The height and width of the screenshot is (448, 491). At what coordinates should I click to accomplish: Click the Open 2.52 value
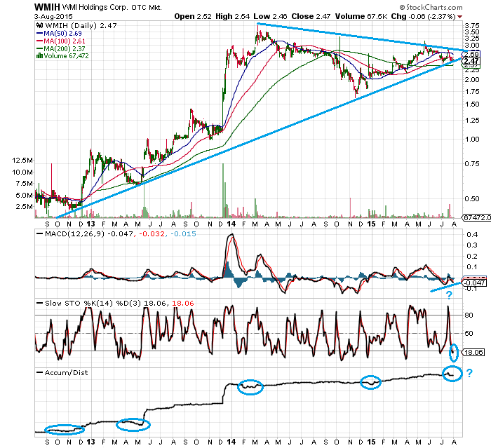(x=193, y=17)
